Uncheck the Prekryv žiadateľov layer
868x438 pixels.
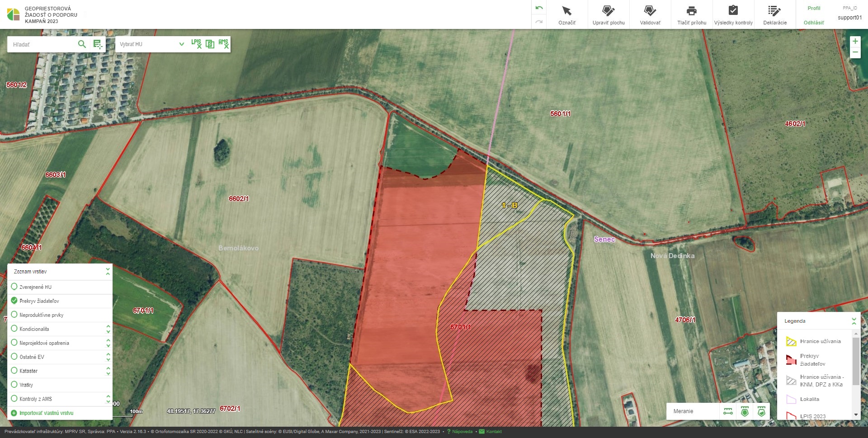[x=14, y=301]
